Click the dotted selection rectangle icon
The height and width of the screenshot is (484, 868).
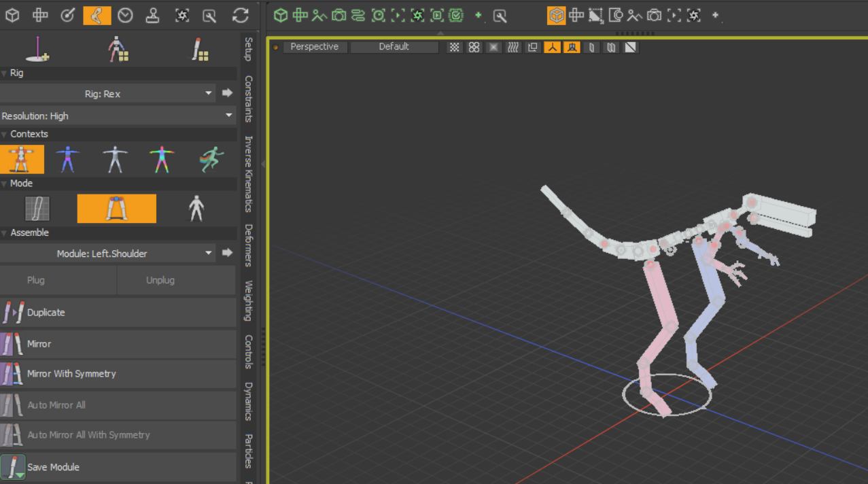[595, 15]
